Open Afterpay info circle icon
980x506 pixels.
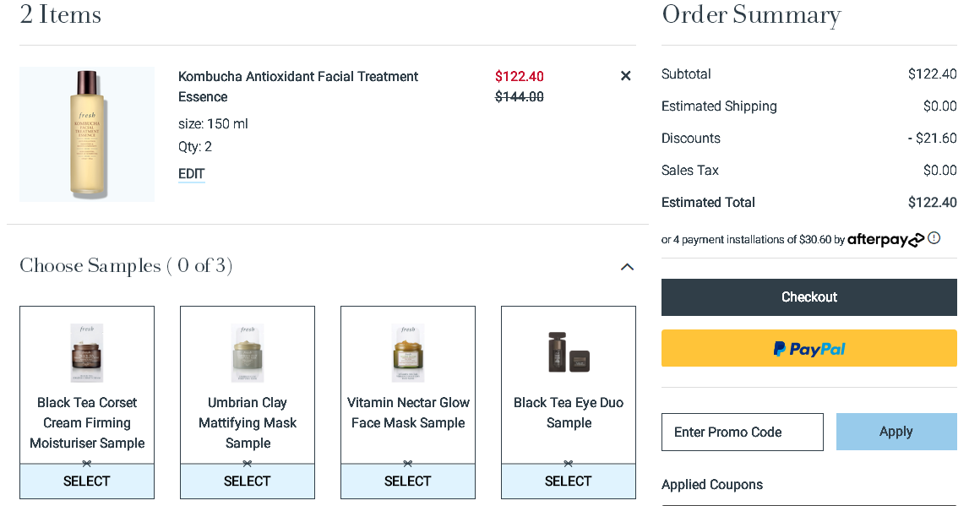coord(934,238)
